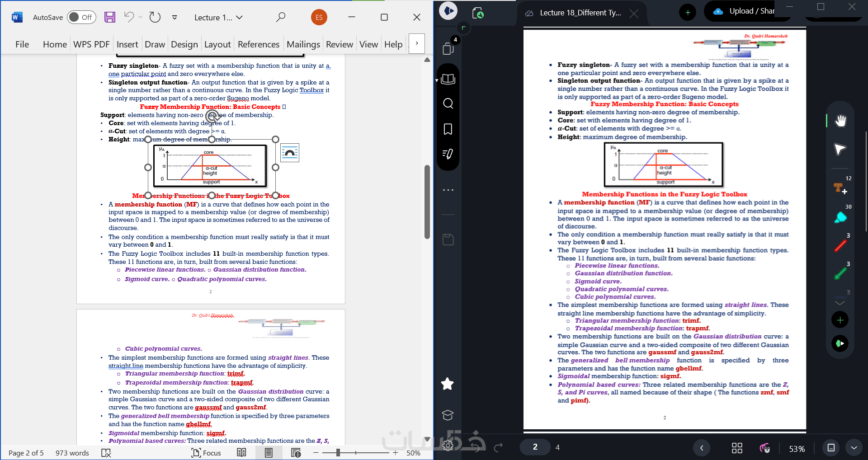This screenshot has width=868, height=460.
Task: Select the red line pen tool
Action: pos(840,246)
